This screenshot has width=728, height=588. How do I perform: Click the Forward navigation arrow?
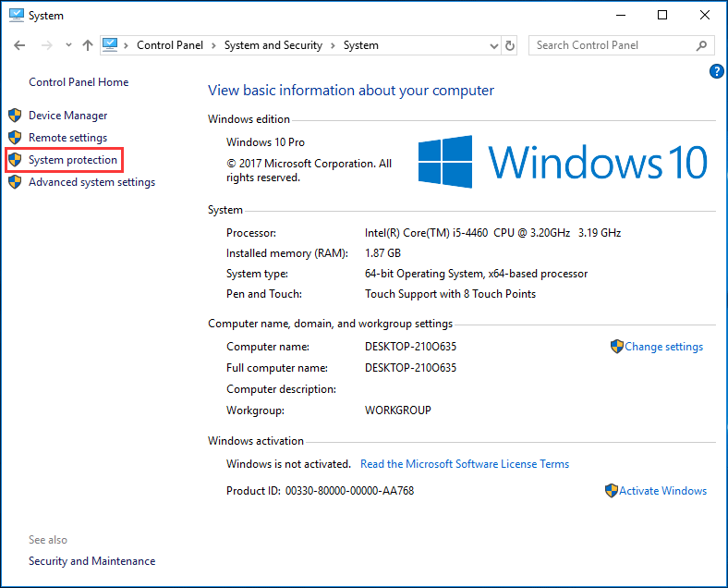(46, 45)
